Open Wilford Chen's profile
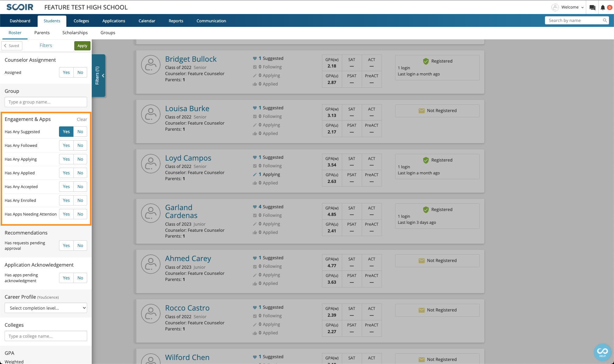The width and height of the screenshot is (614, 364). 187,357
